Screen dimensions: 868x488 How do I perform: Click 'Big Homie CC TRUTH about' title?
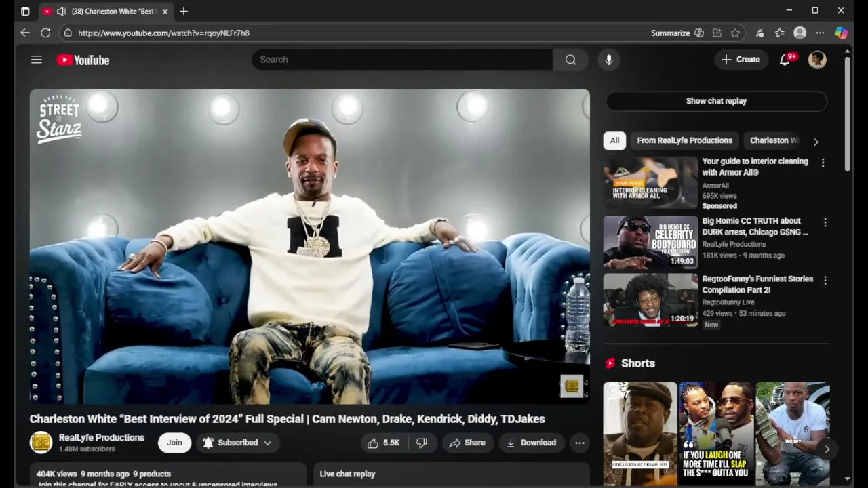tap(755, 226)
